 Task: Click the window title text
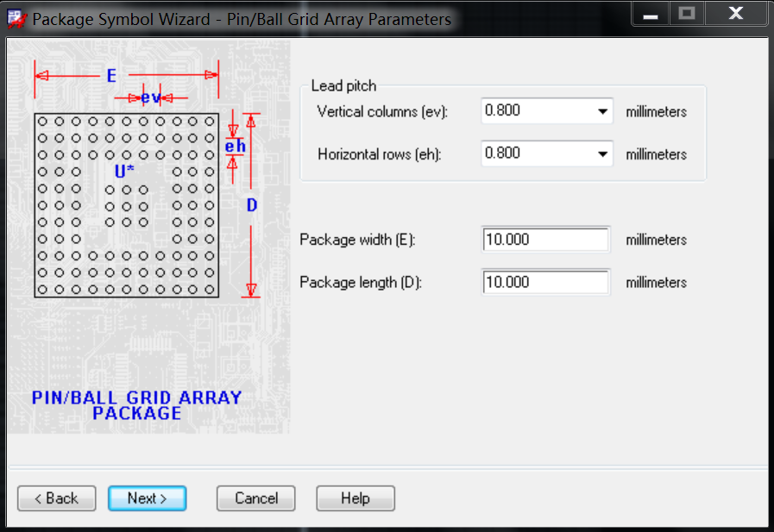(242, 20)
